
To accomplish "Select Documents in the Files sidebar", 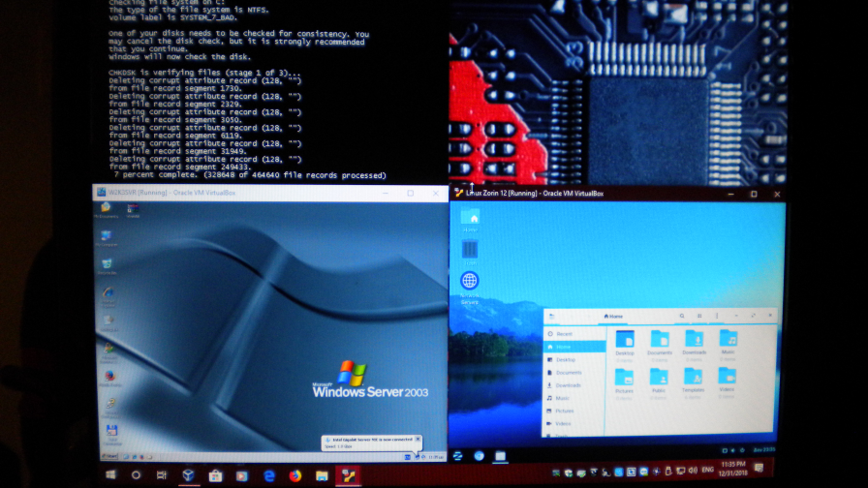I will [574, 373].
